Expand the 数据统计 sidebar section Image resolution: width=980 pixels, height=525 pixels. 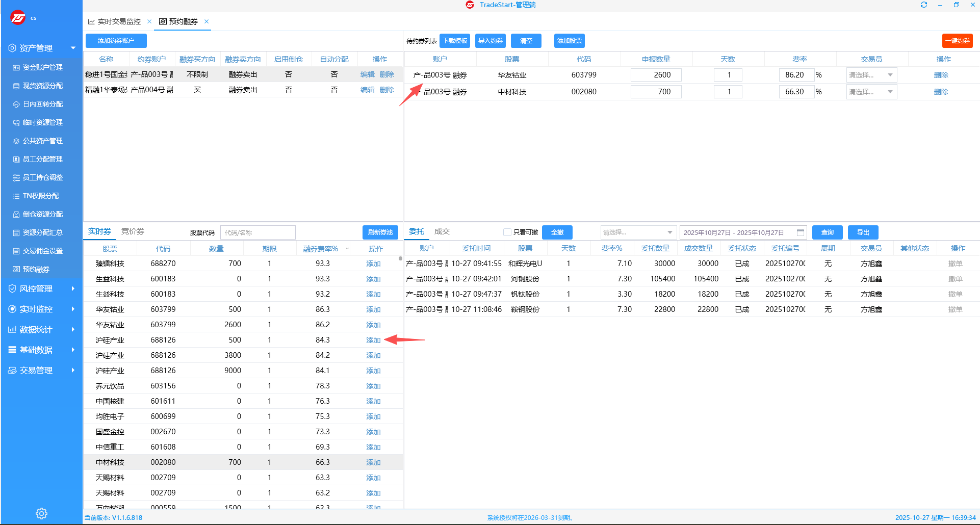(x=41, y=329)
